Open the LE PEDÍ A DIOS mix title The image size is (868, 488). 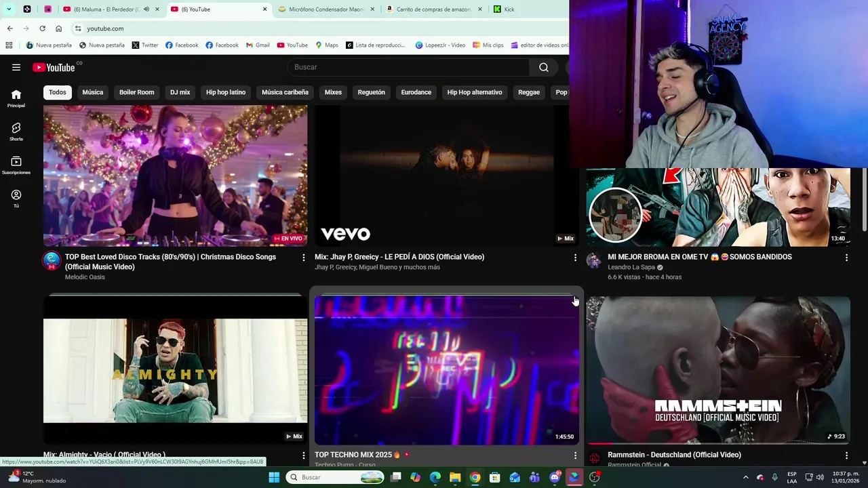pos(399,257)
